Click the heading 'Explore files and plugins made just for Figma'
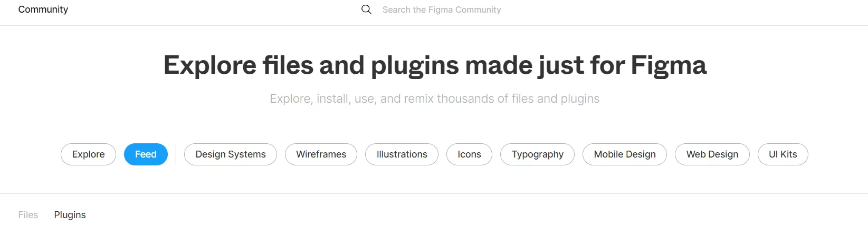Image resolution: width=868 pixels, height=246 pixels. 435,65
